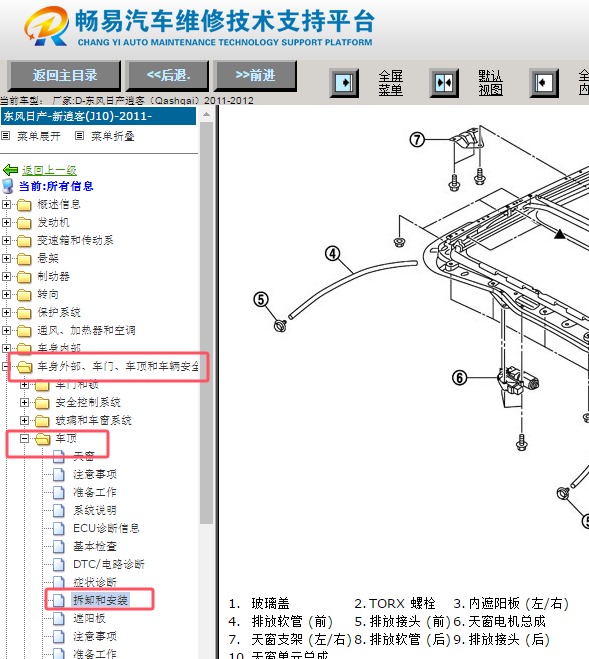Expand the 悬架 folder
This screenshot has width=589, height=659.
pos(6,258)
